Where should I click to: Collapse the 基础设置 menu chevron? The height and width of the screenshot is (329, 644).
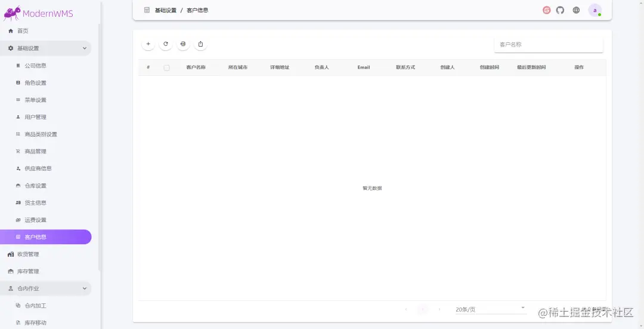(x=85, y=48)
